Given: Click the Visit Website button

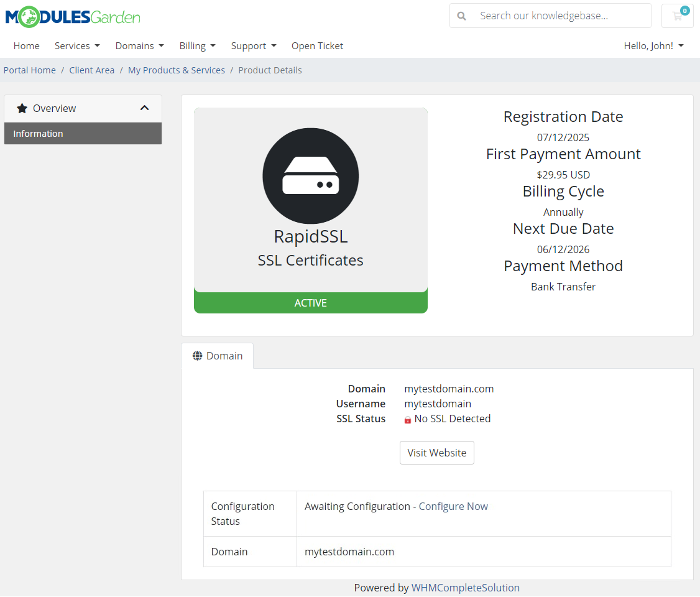Looking at the screenshot, I should click(436, 452).
